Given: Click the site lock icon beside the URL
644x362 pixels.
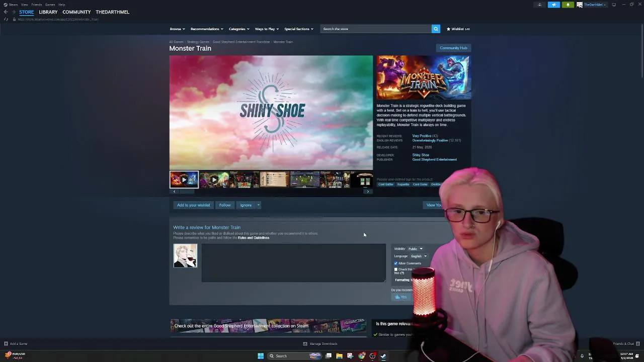Looking at the screenshot, I should point(14,19).
